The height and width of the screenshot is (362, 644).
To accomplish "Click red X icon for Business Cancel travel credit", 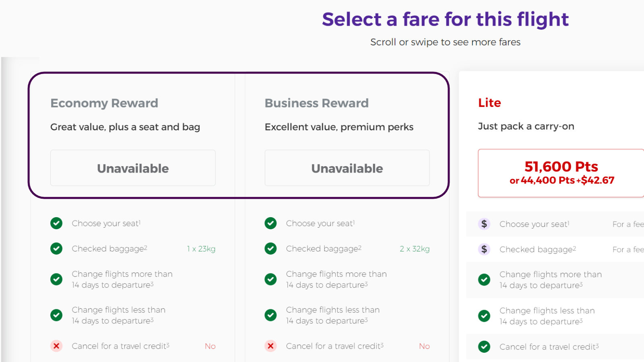I will 270,346.
